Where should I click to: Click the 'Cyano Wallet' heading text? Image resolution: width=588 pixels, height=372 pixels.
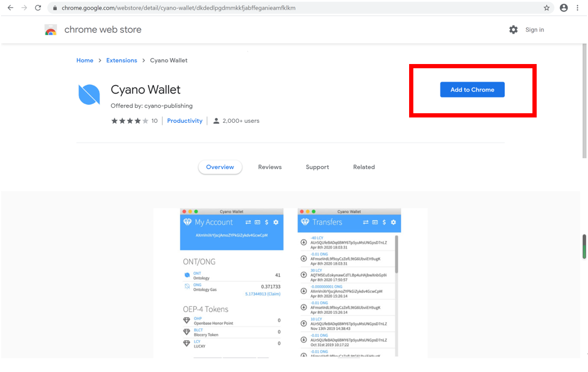click(146, 89)
